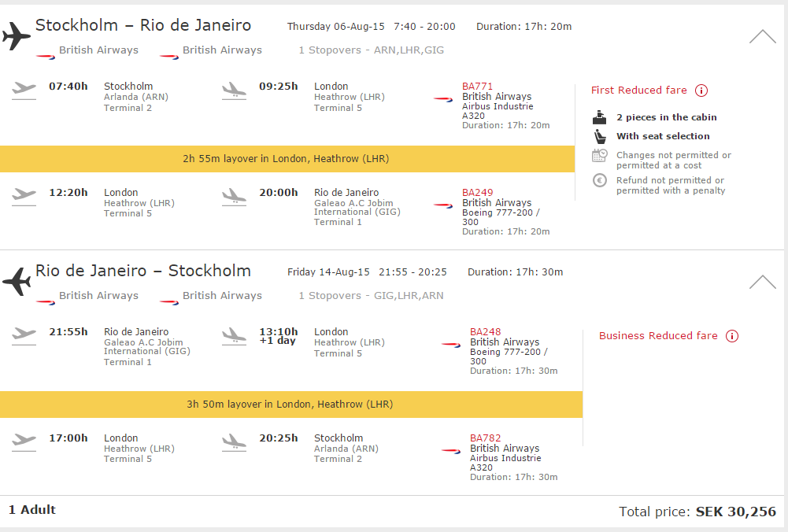The width and height of the screenshot is (788, 532).
Task: Click the seat selection icon
Action: tap(600, 136)
